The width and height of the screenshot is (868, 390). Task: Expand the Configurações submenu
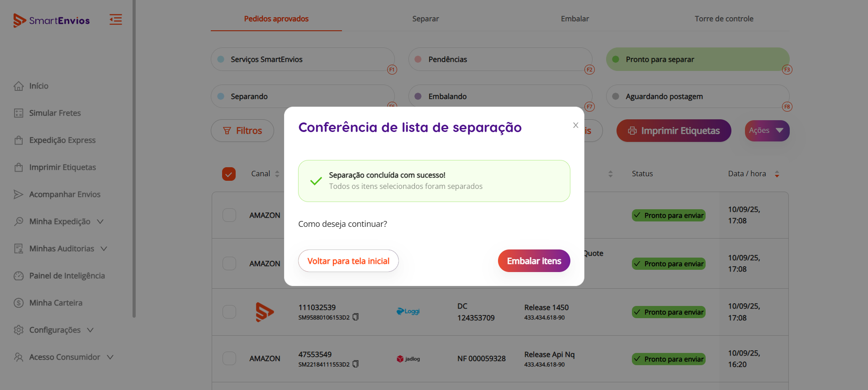(x=90, y=330)
